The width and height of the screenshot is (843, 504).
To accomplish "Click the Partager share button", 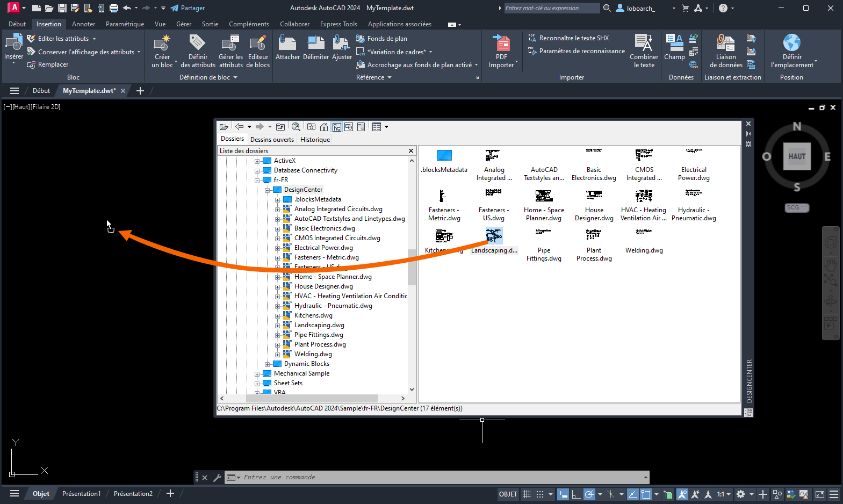I will [188, 8].
